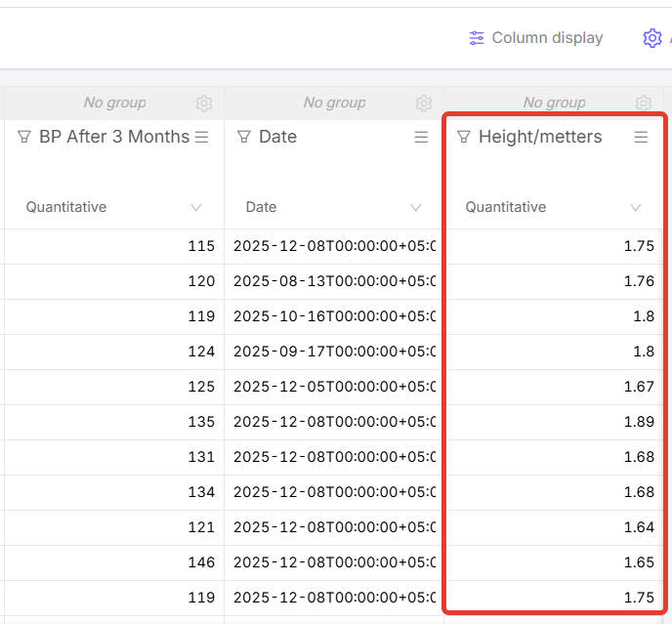Open group settings gear above BP After 3 Months

(203, 104)
